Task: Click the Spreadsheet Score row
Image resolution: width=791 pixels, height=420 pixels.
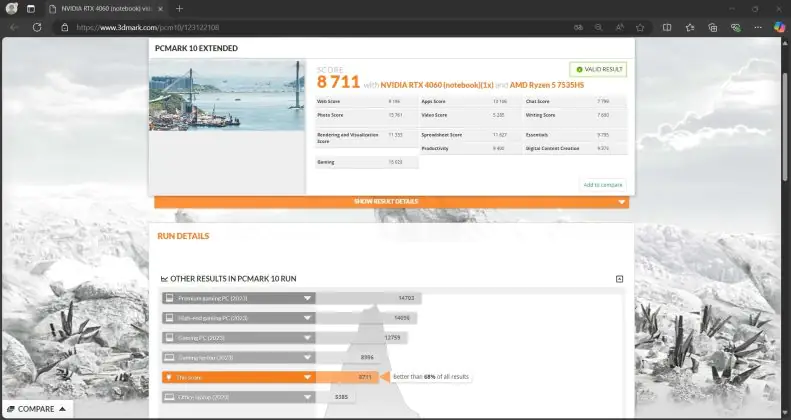Action: pyautogui.click(x=471, y=135)
